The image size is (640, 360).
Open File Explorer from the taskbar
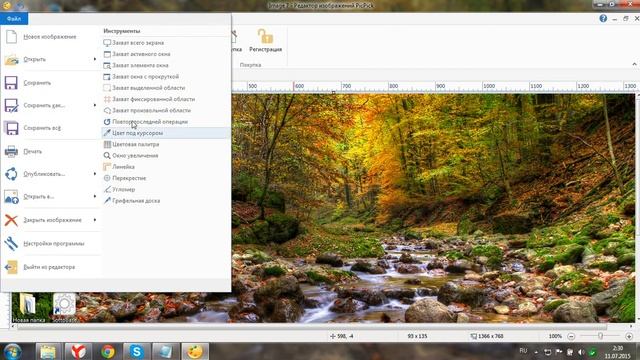(x=48, y=351)
